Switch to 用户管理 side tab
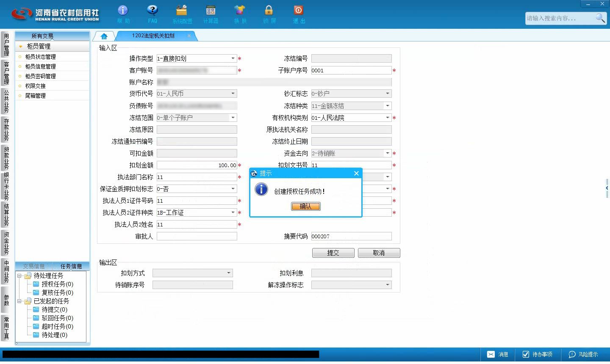This screenshot has height=364, width=610. (6, 45)
